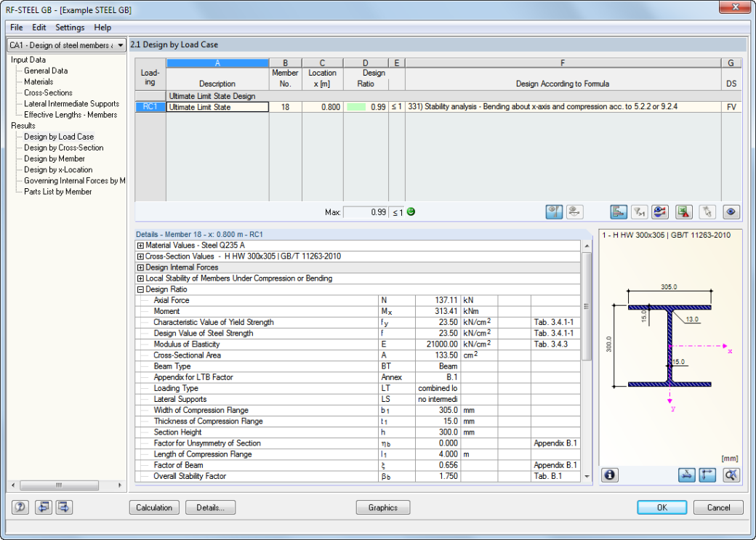Click member number 18 cell
Screen dimensions: 756x540
click(286, 107)
